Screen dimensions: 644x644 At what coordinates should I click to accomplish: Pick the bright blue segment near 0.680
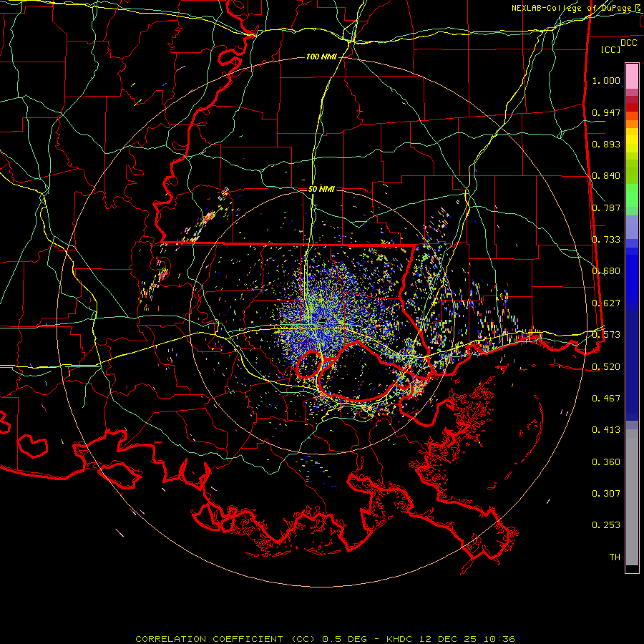[x=632, y=275]
